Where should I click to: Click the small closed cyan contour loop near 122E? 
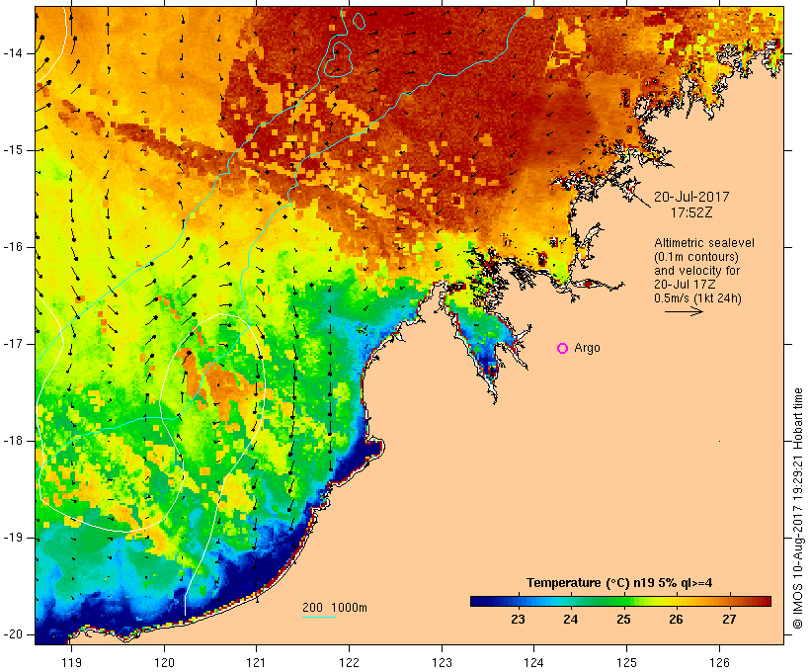click(359, 21)
